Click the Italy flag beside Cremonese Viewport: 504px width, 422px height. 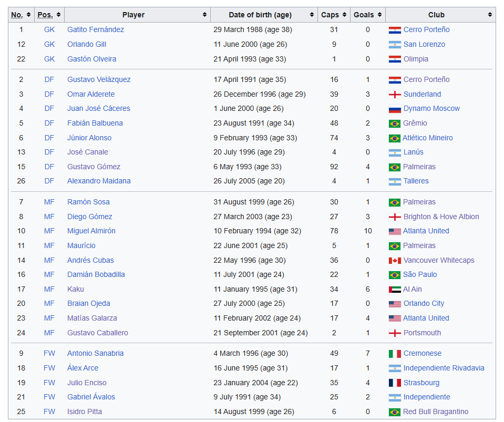coord(394,354)
